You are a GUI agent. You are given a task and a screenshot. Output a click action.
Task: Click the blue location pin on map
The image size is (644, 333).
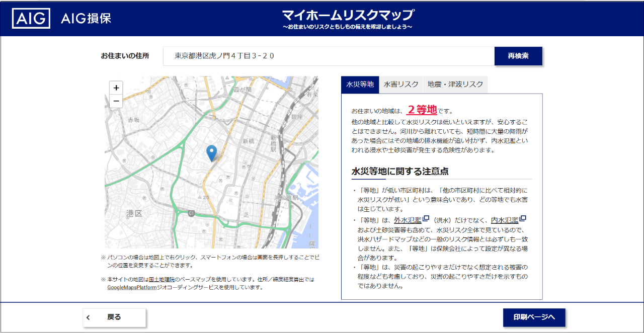[212, 152]
